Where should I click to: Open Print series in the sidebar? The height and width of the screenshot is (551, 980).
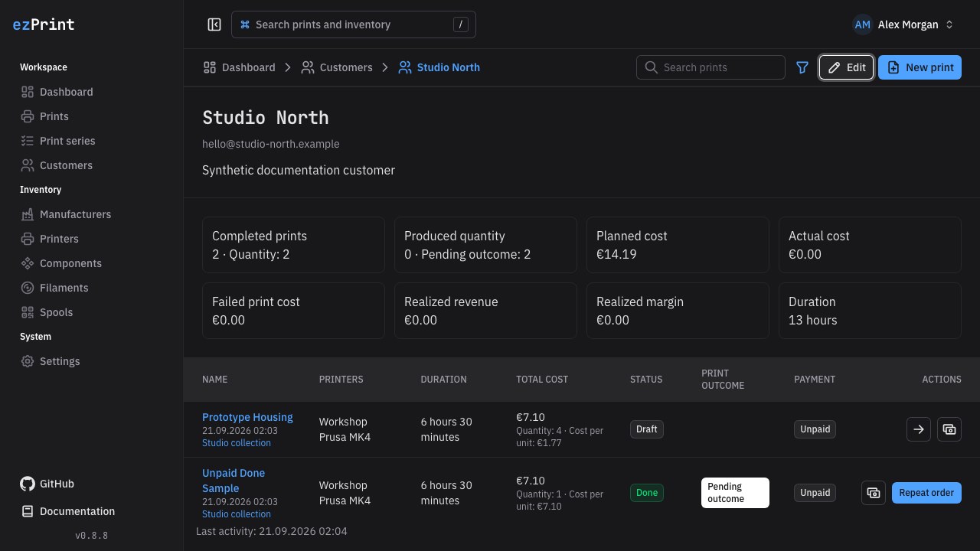[x=58, y=141]
